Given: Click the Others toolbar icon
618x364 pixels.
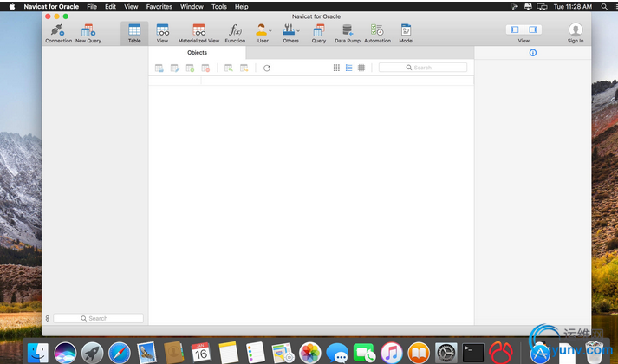Looking at the screenshot, I should [289, 30].
